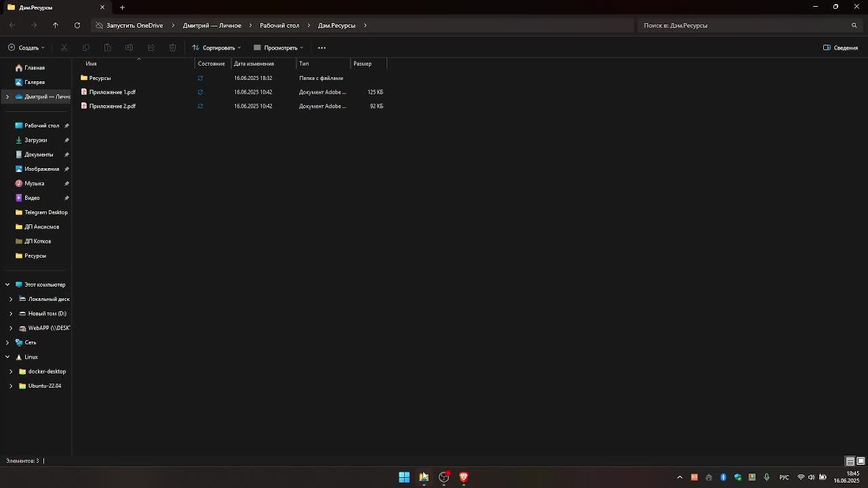Show hidden tray icons chevron
The image size is (868, 488).
point(679,477)
